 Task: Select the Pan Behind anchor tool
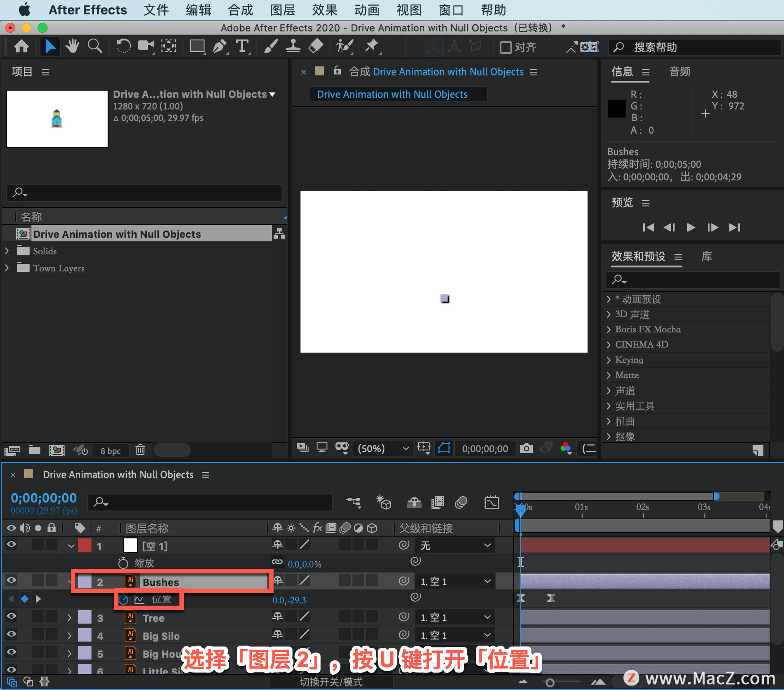[169, 47]
